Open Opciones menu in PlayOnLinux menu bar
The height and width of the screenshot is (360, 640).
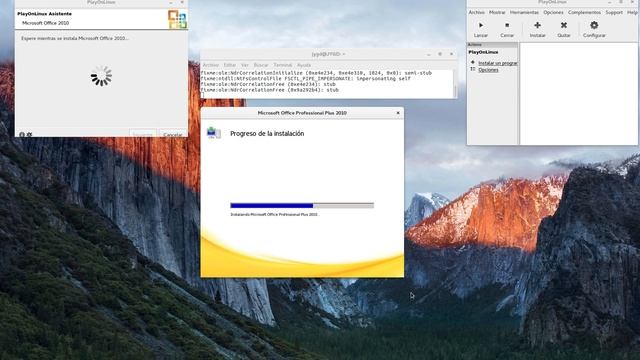pos(553,13)
